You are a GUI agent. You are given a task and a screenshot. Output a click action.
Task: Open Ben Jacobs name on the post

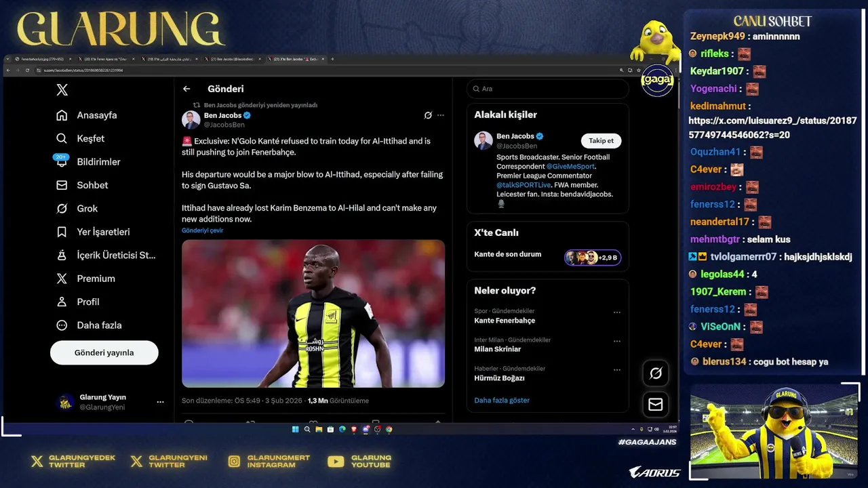[222, 116]
